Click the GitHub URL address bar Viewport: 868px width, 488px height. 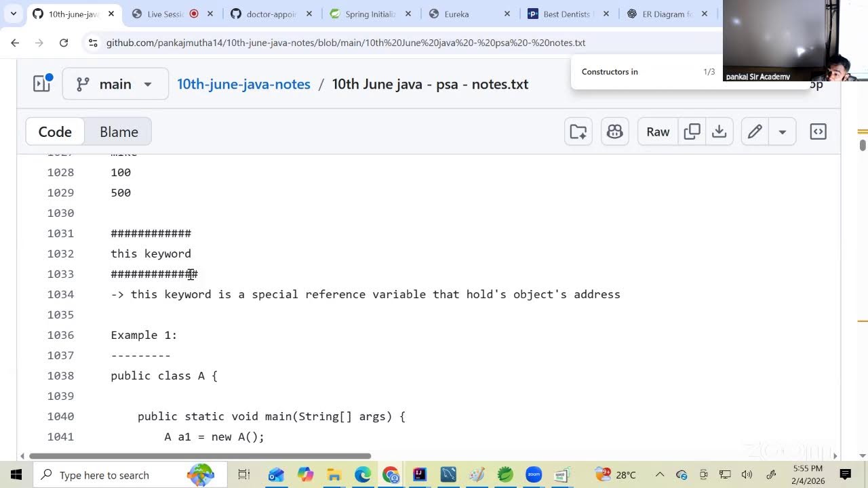click(346, 43)
